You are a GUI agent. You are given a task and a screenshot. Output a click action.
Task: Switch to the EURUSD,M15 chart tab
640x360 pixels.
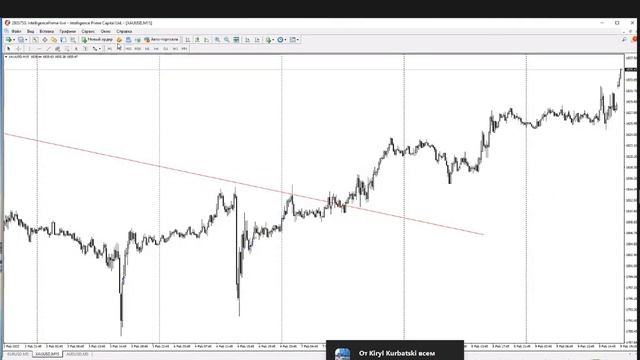pyautogui.click(x=18, y=354)
